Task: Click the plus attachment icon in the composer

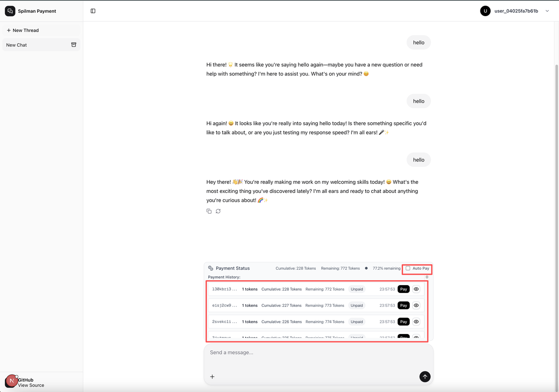Action: (x=212, y=377)
